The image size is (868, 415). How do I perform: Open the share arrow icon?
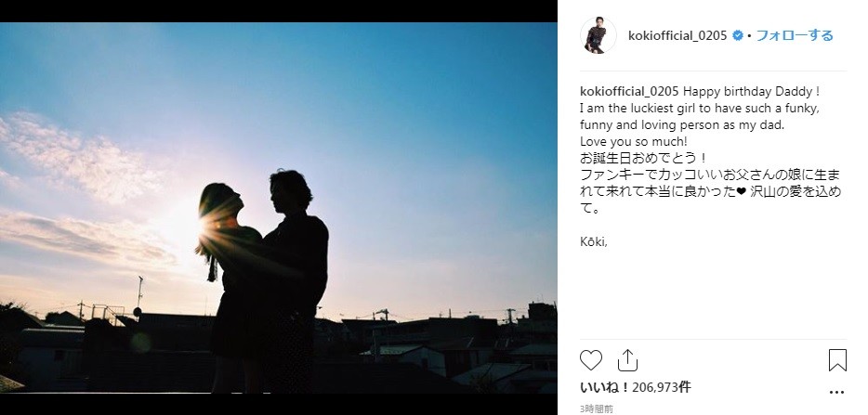627,360
